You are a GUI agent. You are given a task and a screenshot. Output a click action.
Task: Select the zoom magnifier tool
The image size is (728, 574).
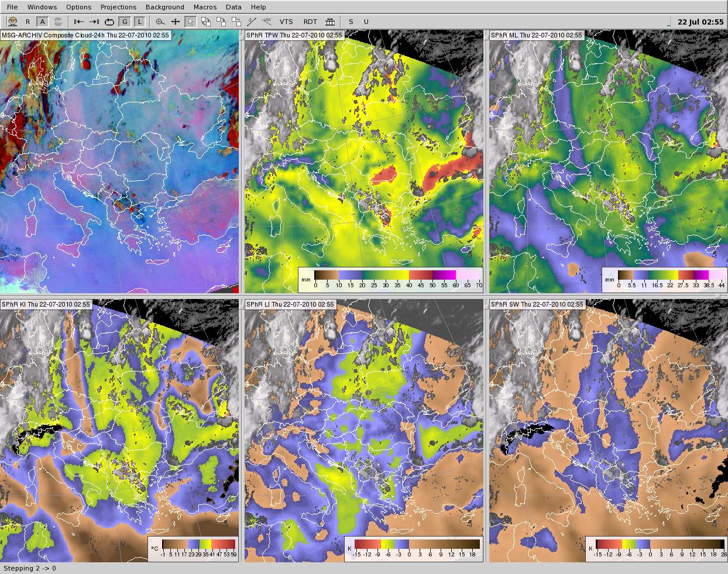point(160,22)
